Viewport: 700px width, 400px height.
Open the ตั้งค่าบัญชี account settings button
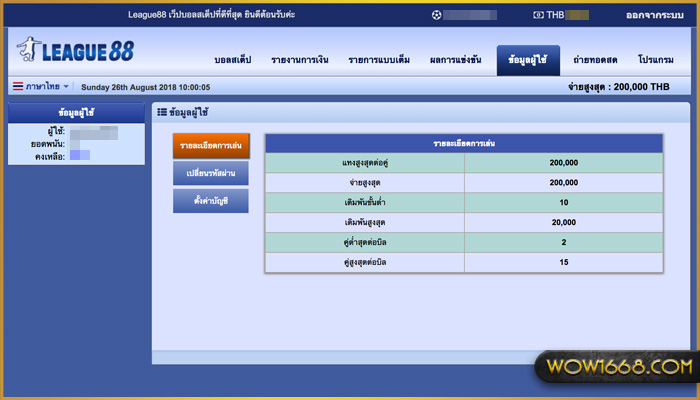point(210,200)
